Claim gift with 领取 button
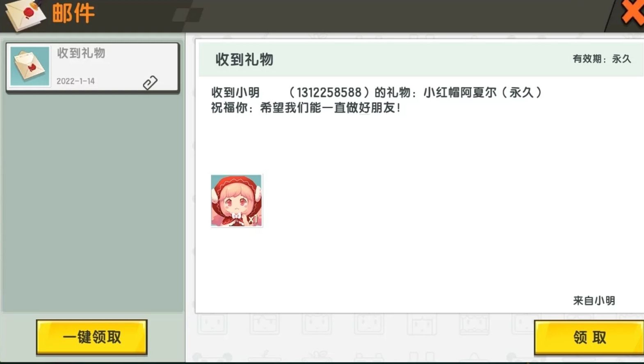The image size is (644, 364). 589,337
